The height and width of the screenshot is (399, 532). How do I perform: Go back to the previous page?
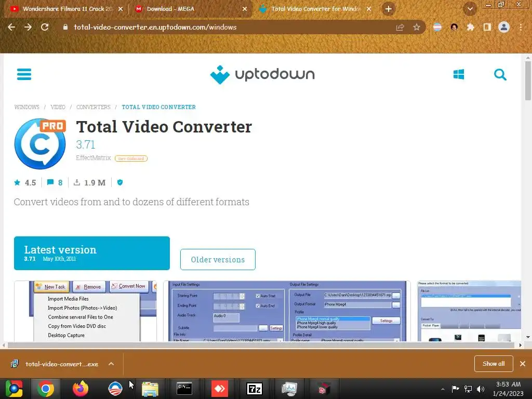click(11, 27)
